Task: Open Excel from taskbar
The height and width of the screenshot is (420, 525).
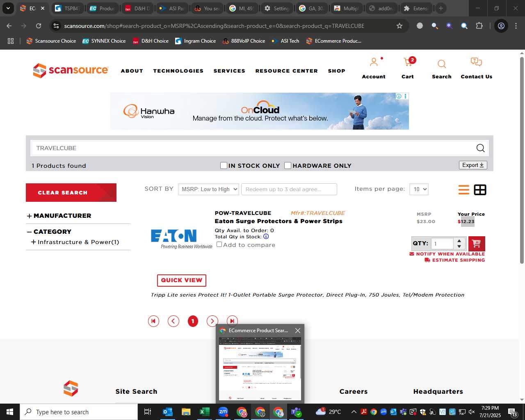Action: (204, 412)
